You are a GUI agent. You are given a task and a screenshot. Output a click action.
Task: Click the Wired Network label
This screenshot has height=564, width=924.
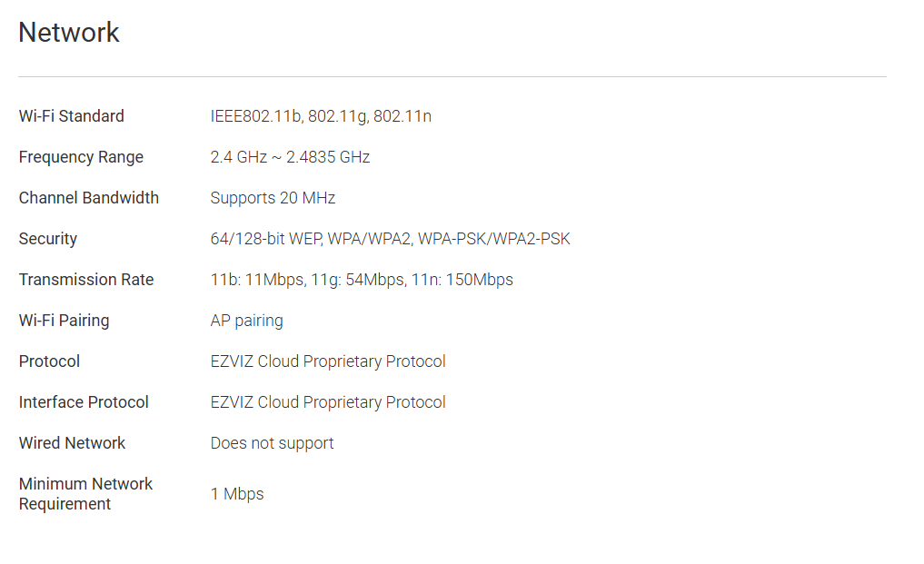(72, 443)
